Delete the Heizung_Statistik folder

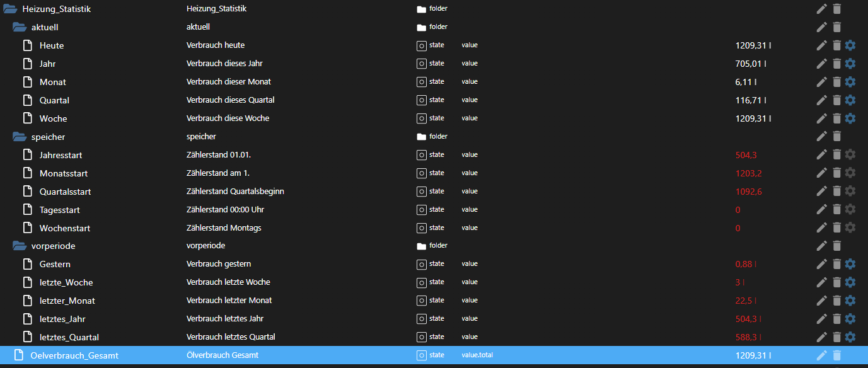(836, 9)
